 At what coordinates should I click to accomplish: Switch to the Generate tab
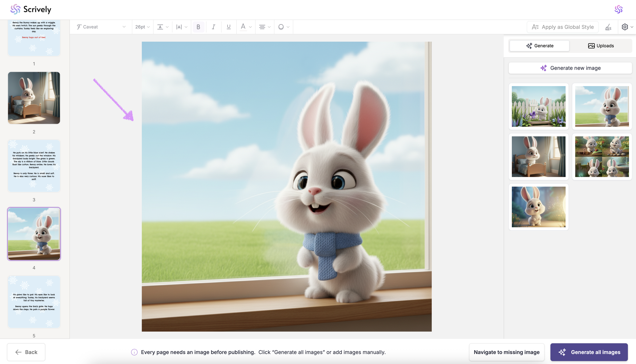click(x=540, y=46)
